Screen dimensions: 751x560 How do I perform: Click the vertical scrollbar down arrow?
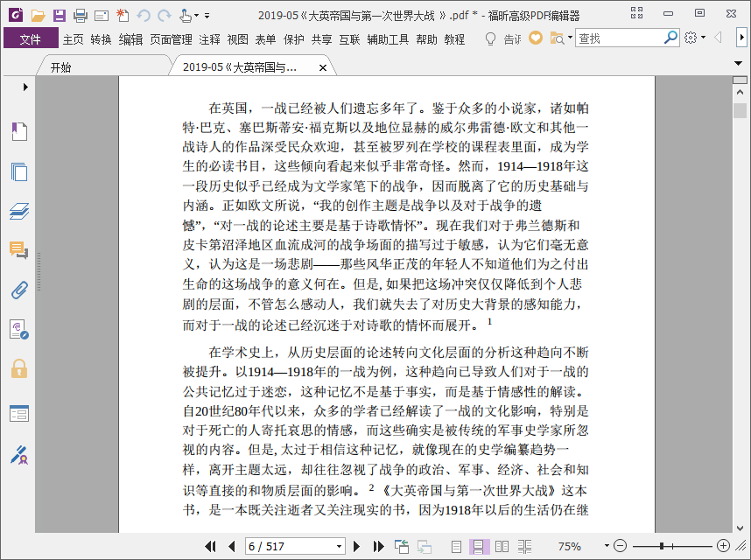[740, 528]
